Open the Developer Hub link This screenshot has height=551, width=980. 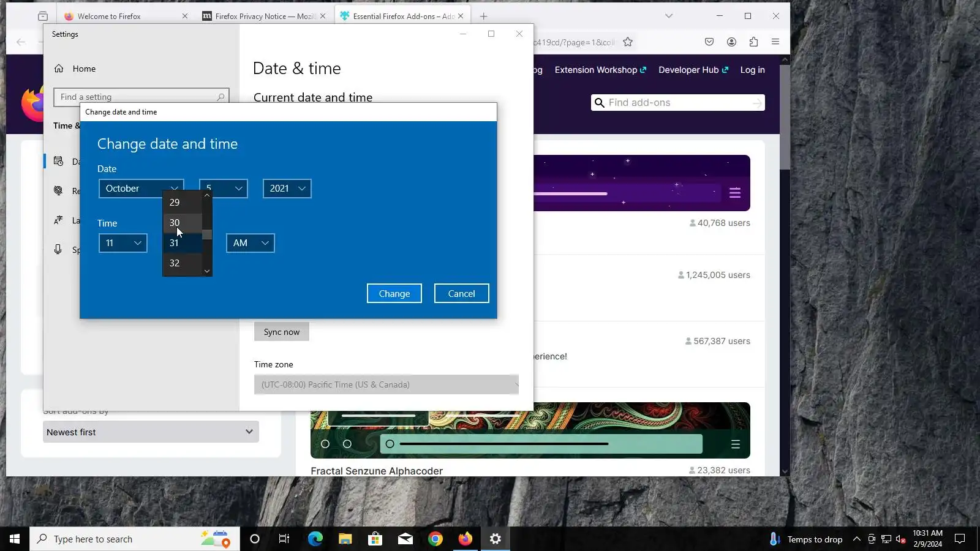pos(693,70)
